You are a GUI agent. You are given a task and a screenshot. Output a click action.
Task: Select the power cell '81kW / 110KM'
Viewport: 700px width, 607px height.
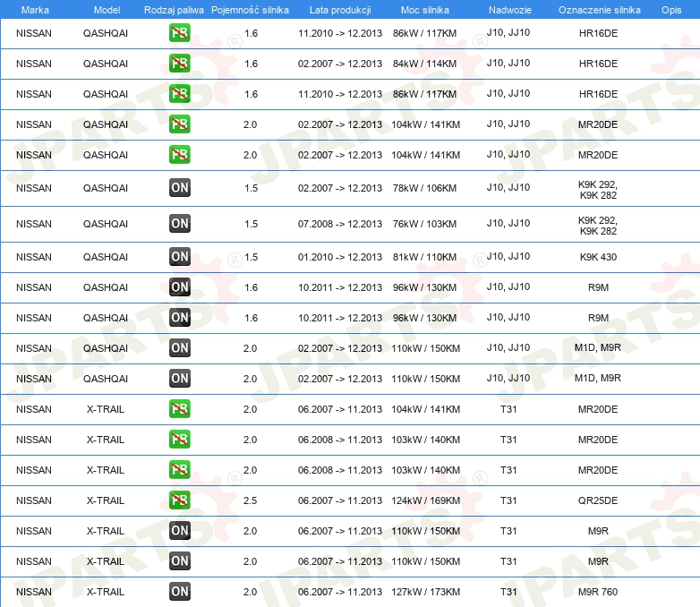pyautogui.click(x=424, y=257)
